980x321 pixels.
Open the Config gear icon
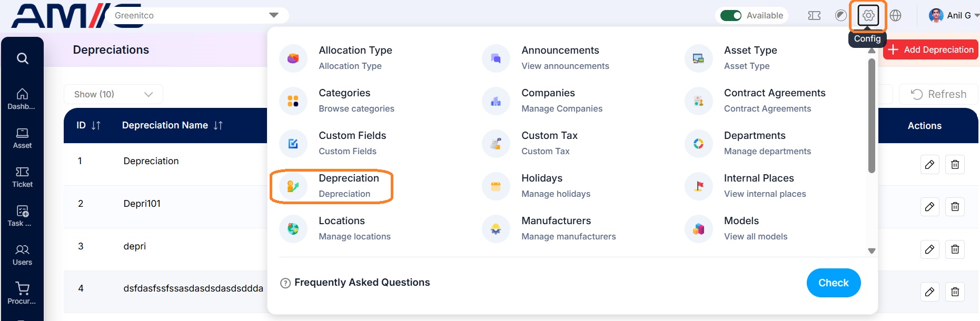[x=868, y=16]
